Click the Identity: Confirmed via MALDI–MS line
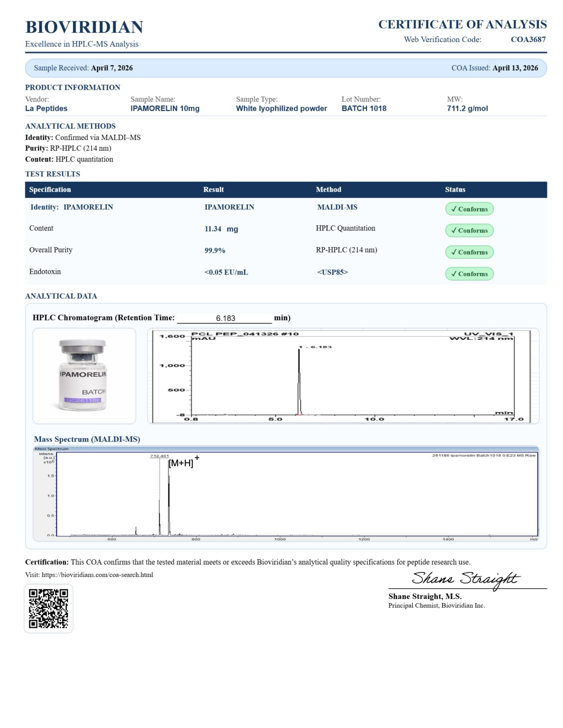Screen dimensions: 563x728 [x=83, y=138]
